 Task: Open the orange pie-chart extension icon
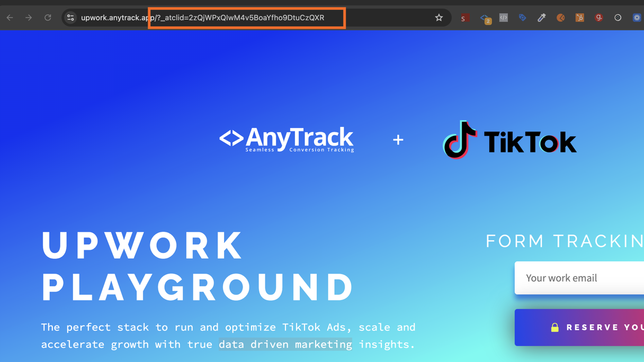point(560,17)
